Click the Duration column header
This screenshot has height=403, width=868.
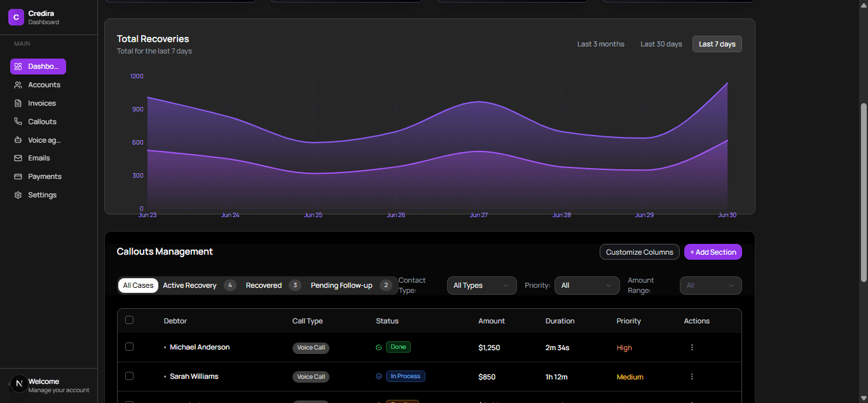tap(560, 321)
